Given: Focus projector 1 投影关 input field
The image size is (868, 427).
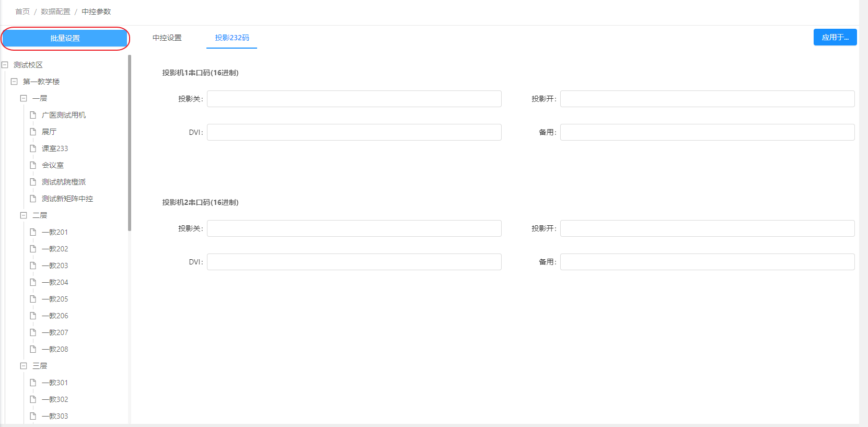Looking at the screenshot, I should (354, 99).
